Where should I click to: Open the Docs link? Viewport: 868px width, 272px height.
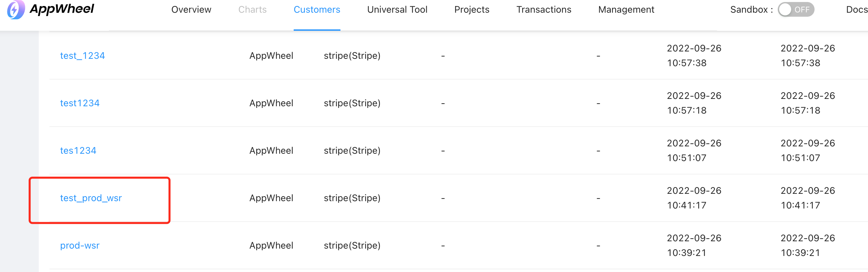click(857, 9)
